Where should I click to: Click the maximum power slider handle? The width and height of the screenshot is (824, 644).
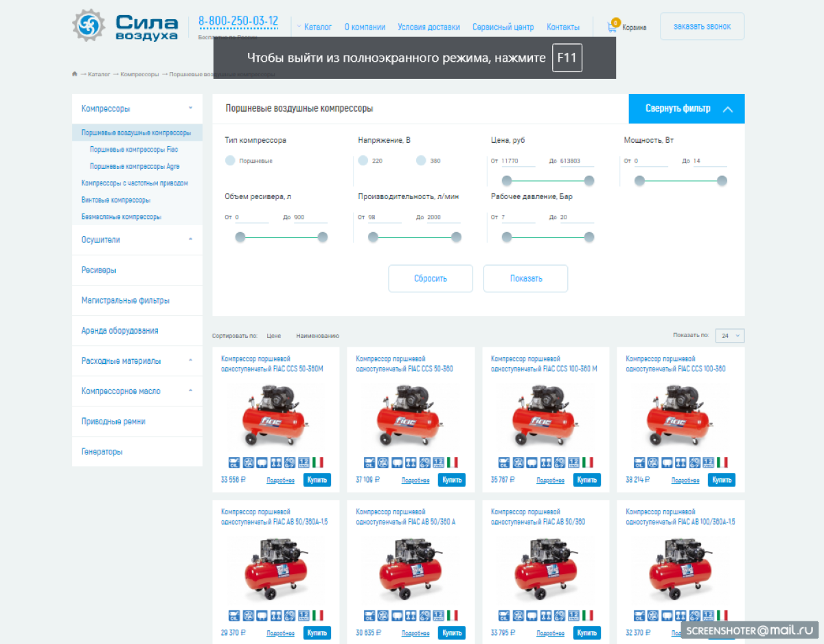[722, 181]
